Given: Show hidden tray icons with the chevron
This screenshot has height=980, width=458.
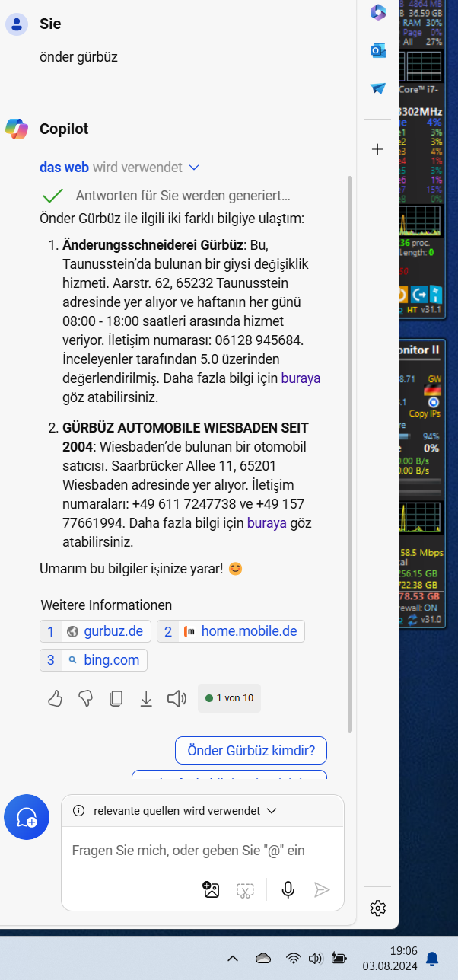Looking at the screenshot, I should (x=233, y=958).
